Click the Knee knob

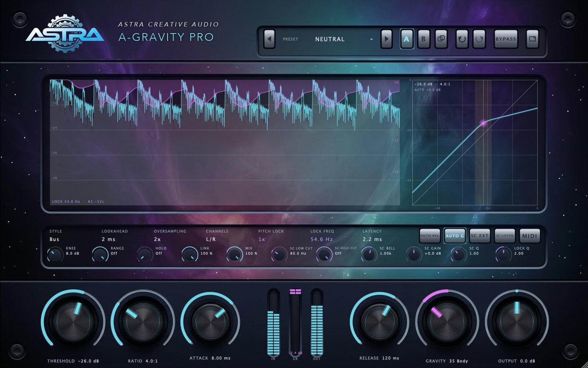tap(55, 254)
